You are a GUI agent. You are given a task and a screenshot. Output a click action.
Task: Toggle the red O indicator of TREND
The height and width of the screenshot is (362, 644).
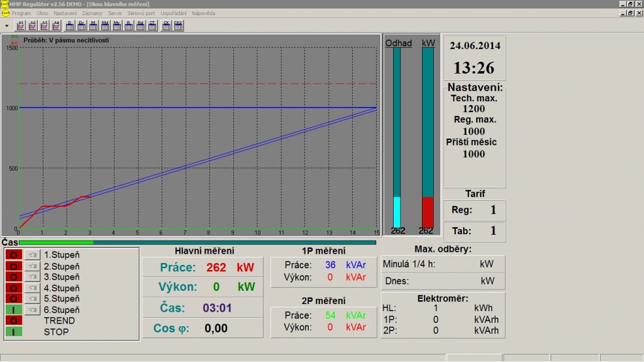[14, 320]
